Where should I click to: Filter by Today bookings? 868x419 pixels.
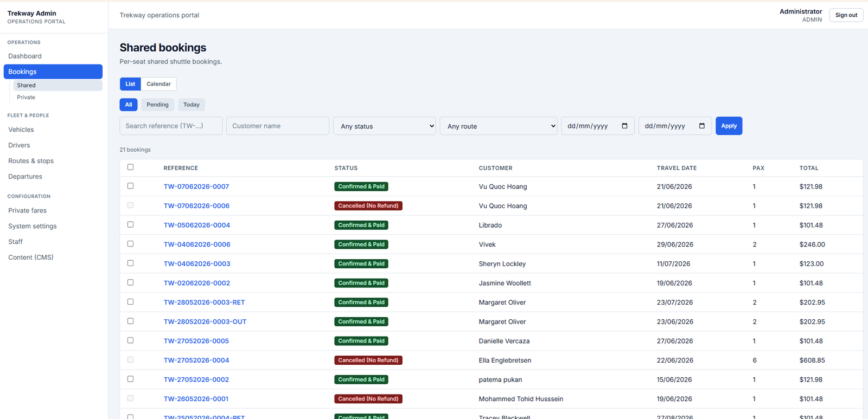point(192,105)
